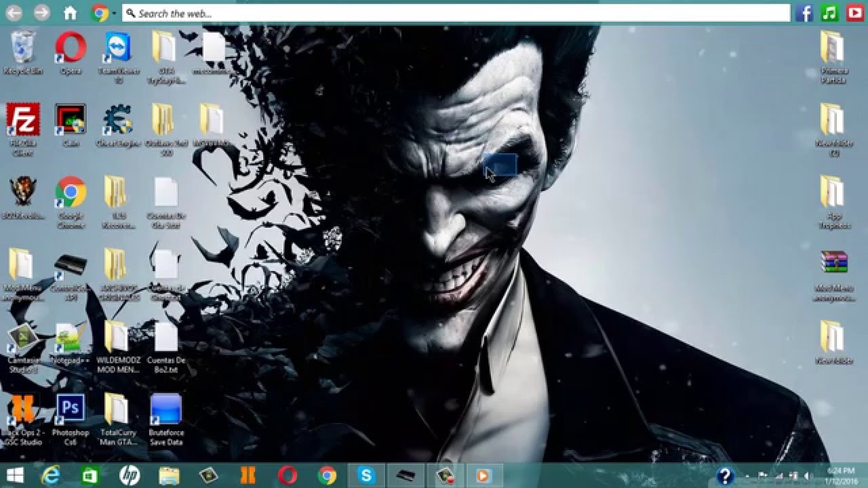The image size is (868, 488).
Task: Open the HP taskbar icon
Action: 129,476
